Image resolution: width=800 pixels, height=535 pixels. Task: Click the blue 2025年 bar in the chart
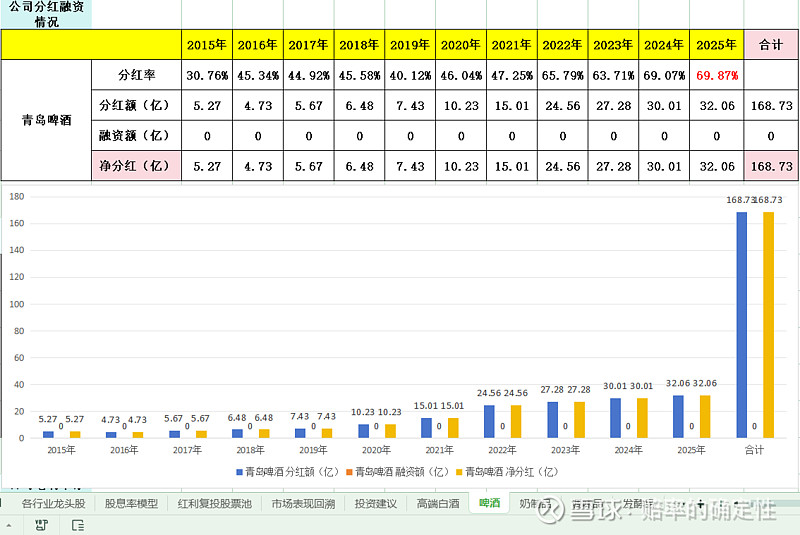678,416
